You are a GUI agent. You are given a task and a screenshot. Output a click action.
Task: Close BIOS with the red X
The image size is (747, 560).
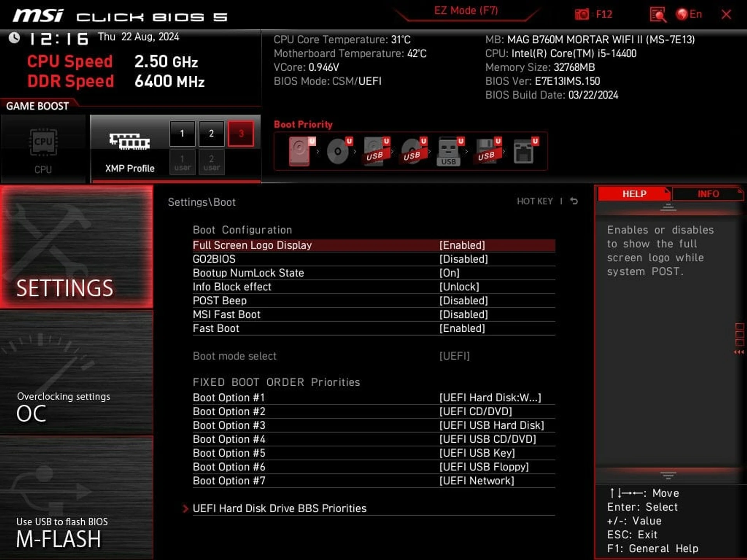tap(726, 15)
